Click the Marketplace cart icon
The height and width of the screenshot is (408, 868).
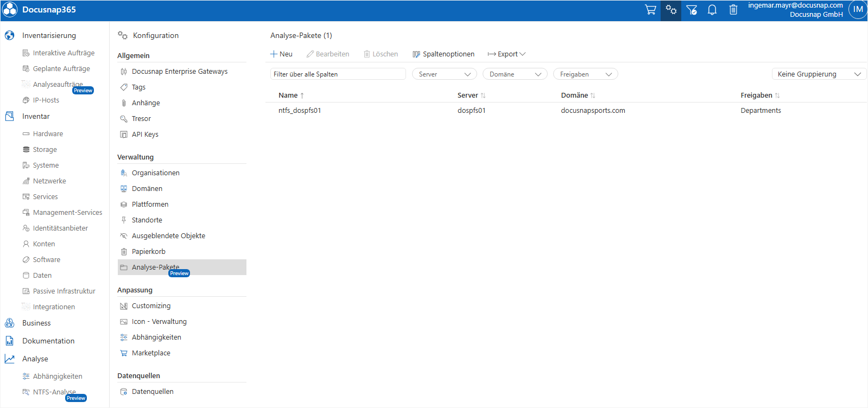click(x=124, y=353)
